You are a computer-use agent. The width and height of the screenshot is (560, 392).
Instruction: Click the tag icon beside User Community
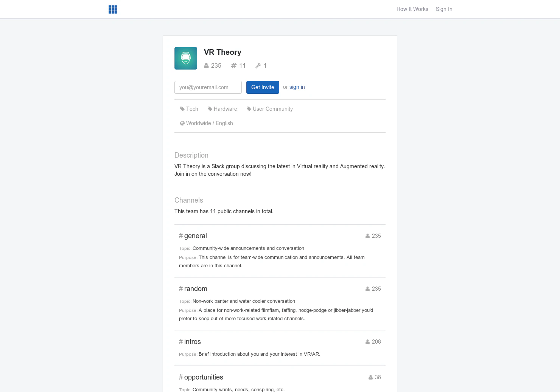[249, 109]
